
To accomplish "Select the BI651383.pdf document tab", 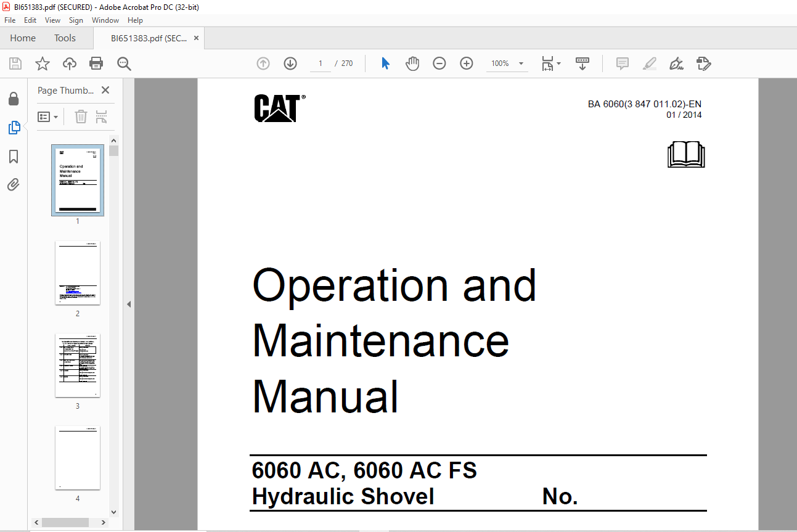I will [x=149, y=38].
